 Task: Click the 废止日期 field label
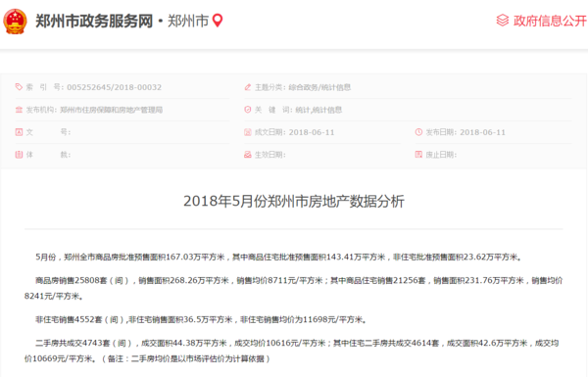(441, 155)
